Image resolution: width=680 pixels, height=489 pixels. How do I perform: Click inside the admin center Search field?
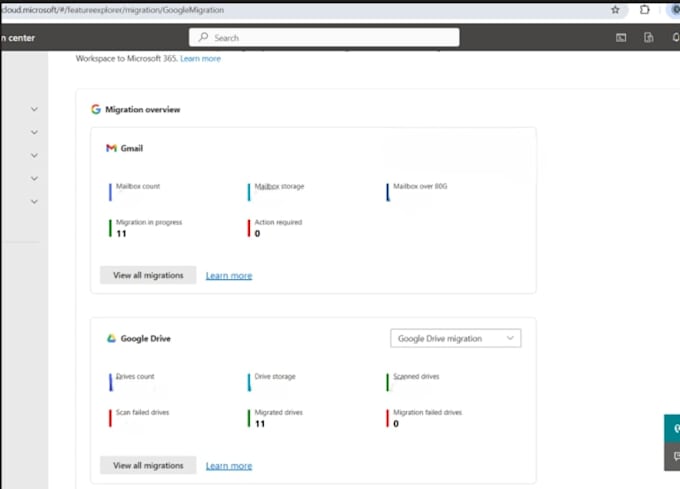(324, 37)
